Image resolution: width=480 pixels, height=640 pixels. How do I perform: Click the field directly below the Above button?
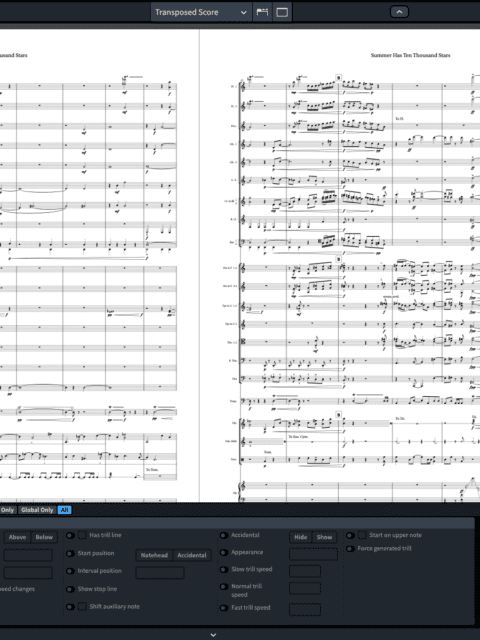coord(28,555)
